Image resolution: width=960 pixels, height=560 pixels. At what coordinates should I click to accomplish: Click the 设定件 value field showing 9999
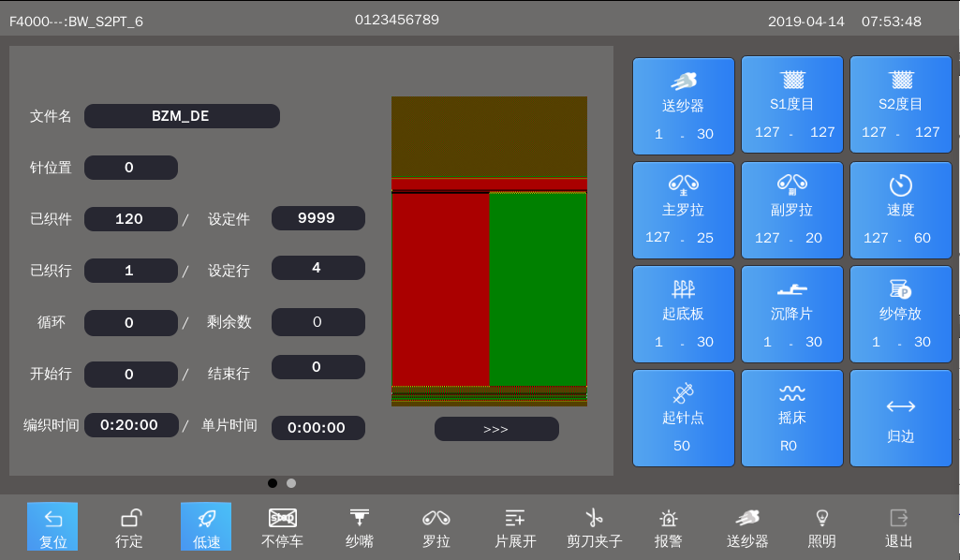(318, 218)
